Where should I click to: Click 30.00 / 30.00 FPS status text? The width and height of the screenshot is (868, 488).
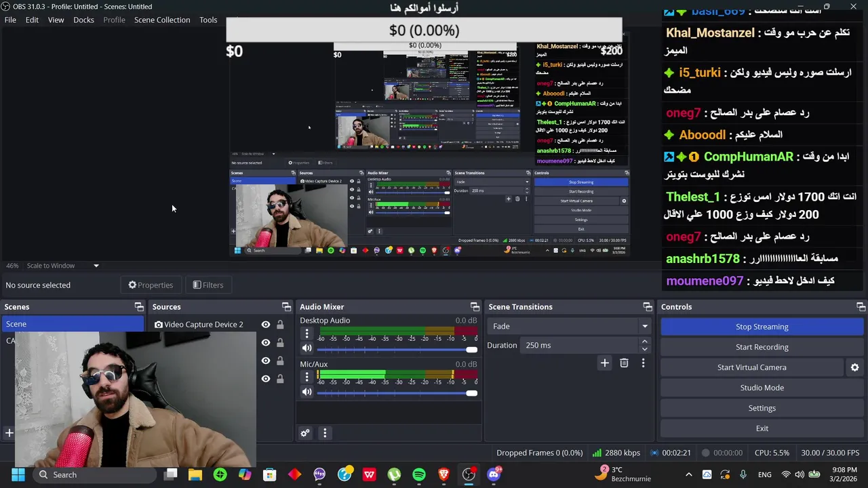(830, 453)
